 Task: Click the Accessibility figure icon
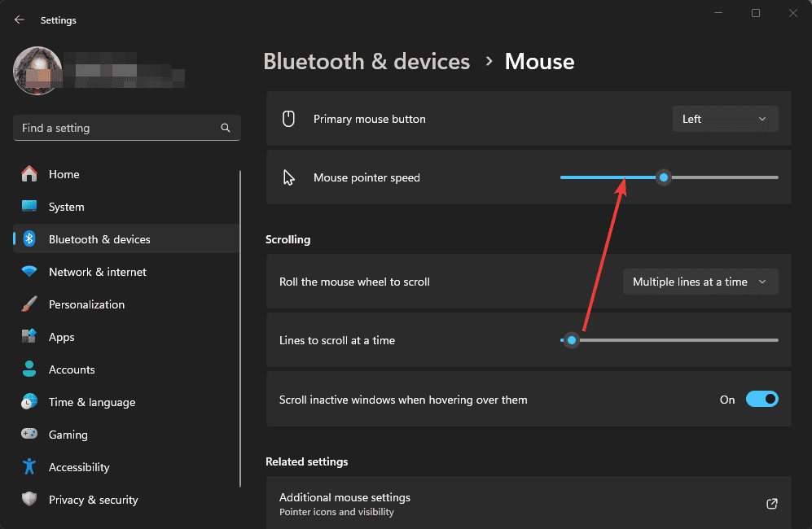29,467
